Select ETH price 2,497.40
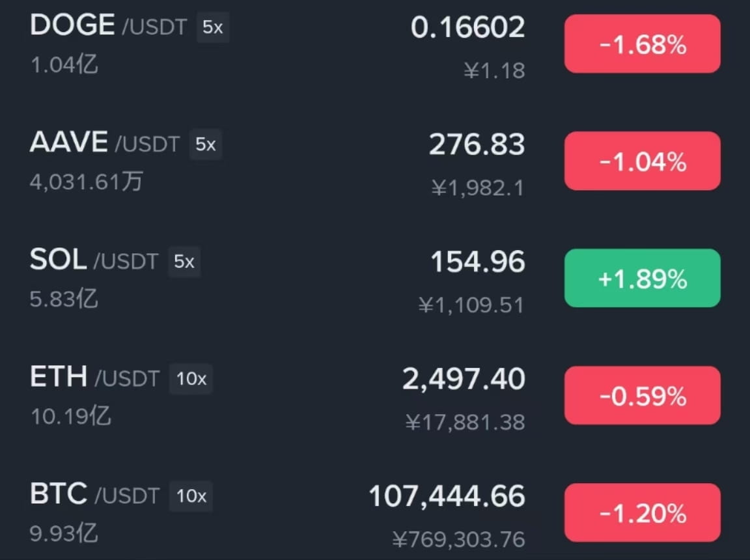The width and height of the screenshot is (750, 560). click(464, 379)
